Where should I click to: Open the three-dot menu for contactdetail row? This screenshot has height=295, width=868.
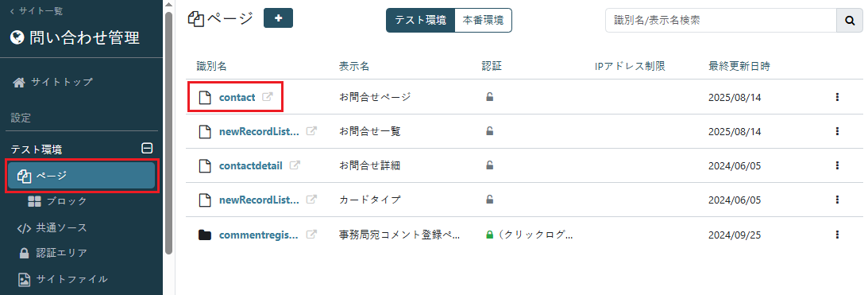pyautogui.click(x=837, y=165)
